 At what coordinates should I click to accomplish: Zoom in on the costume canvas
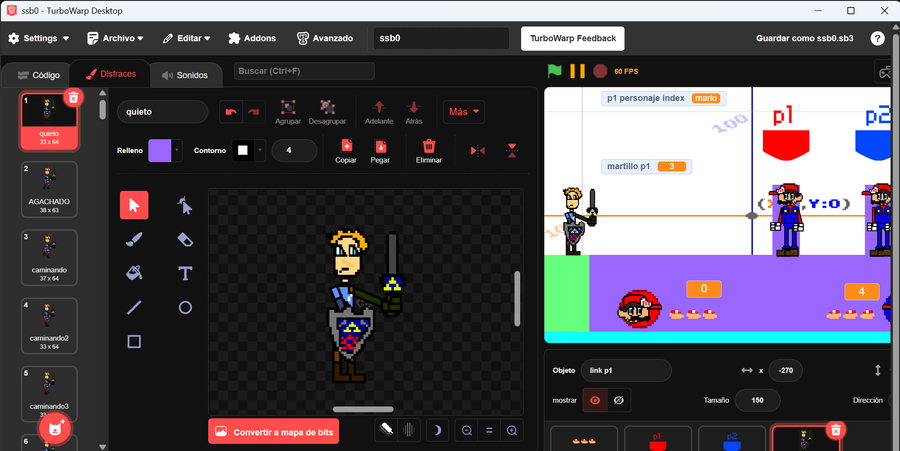pyautogui.click(x=511, y=430)
